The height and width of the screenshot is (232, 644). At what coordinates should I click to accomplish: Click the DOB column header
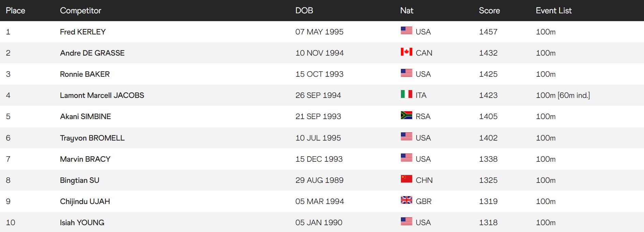pyautogui.click(x=304, y=11)
